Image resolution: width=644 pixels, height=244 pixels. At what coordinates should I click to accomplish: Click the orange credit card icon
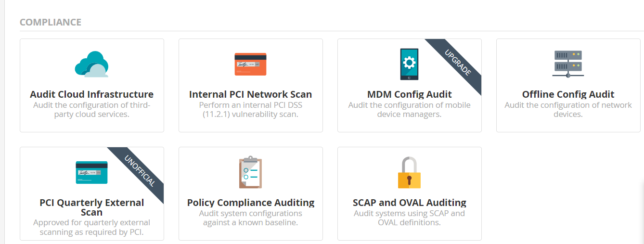click(x=250, y=64)
